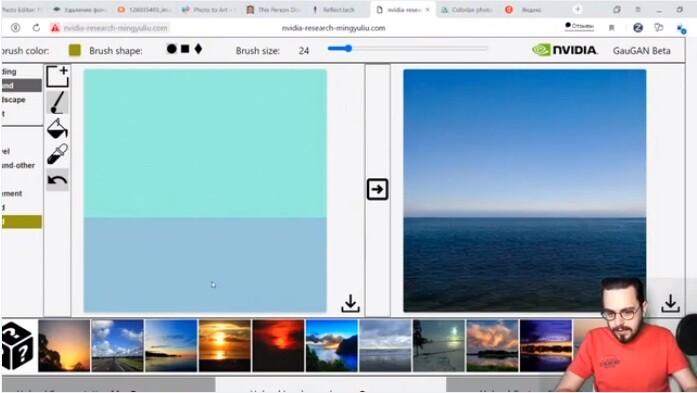Click the browser bookmark icon

coord(612,28)
